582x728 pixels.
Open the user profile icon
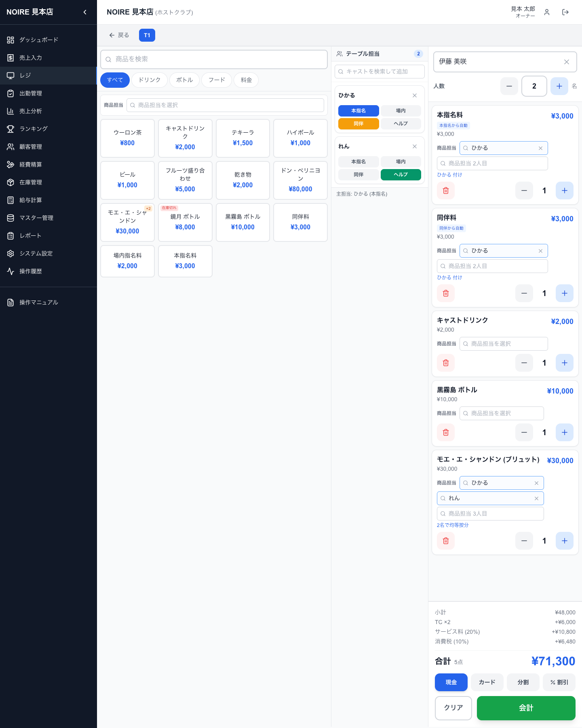tap(547, 12)
